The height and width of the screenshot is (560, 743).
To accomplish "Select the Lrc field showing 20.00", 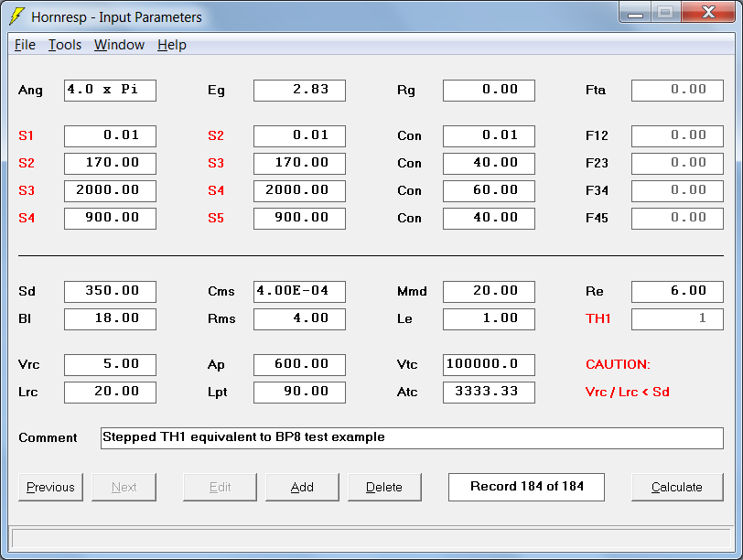I will 110,393.
